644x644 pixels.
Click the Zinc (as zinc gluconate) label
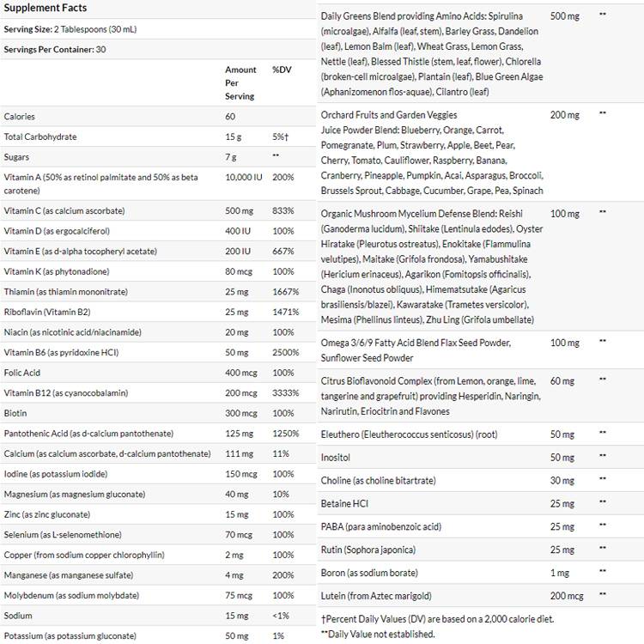47,514
